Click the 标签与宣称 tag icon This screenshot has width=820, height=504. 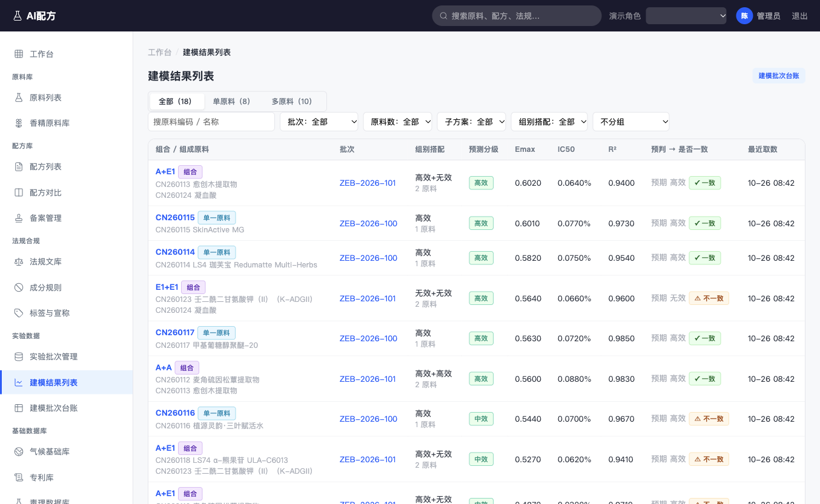[x=19, y=313]
